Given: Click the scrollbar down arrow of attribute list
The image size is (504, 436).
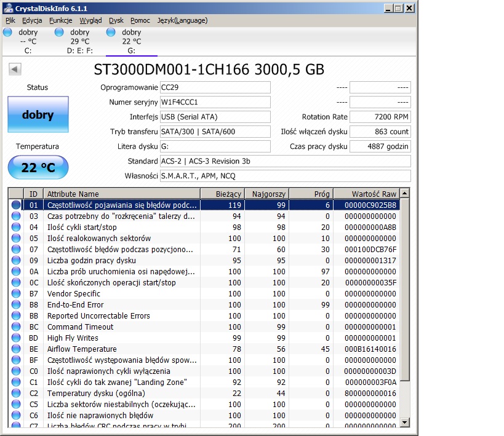Looking at the screenshot, I should [x=405, y=422].
